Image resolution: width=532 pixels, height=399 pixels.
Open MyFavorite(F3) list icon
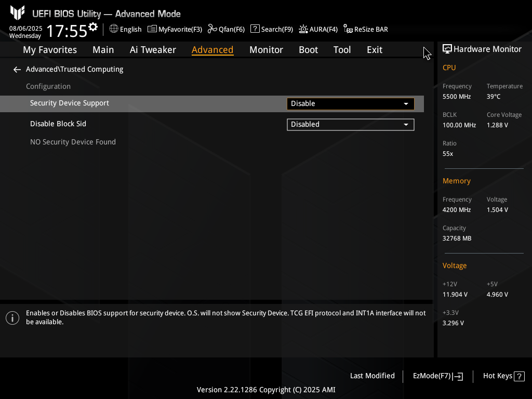point(152,29)
